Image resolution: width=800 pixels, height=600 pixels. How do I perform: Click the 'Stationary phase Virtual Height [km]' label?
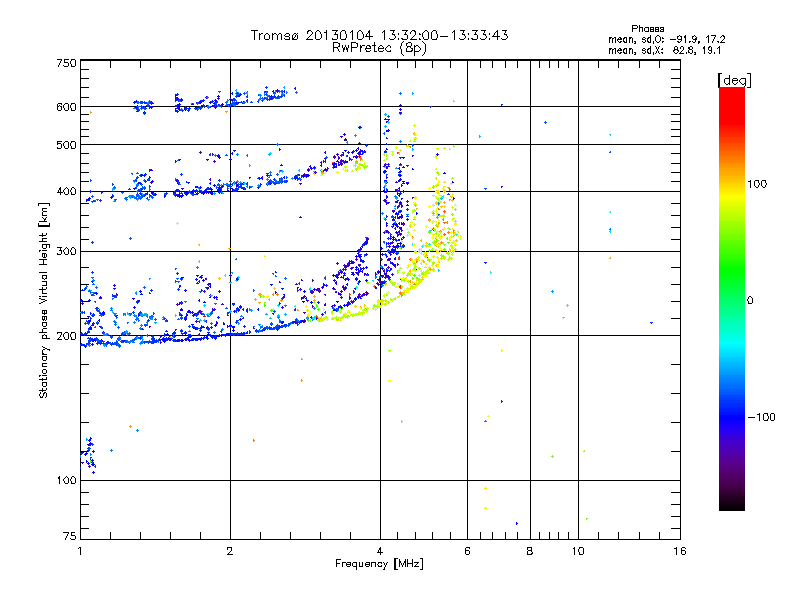[44, 301]
